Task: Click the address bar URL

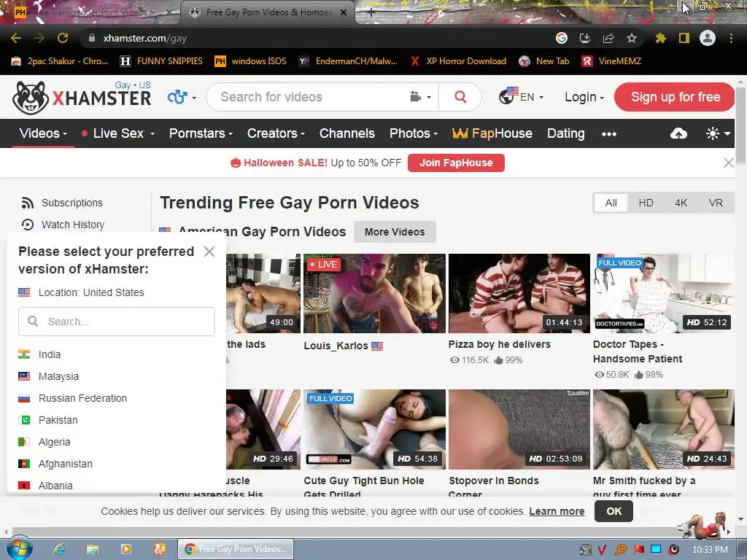Action: (x=145, y=38)
